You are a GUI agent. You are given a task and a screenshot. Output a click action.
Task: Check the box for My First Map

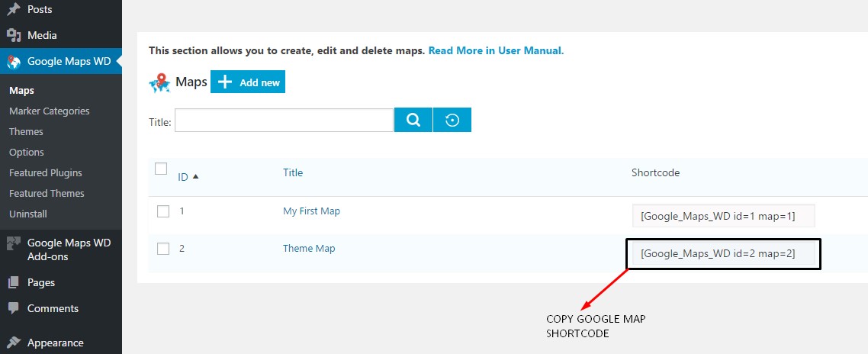pyautogui.click(x=162, y=211)
